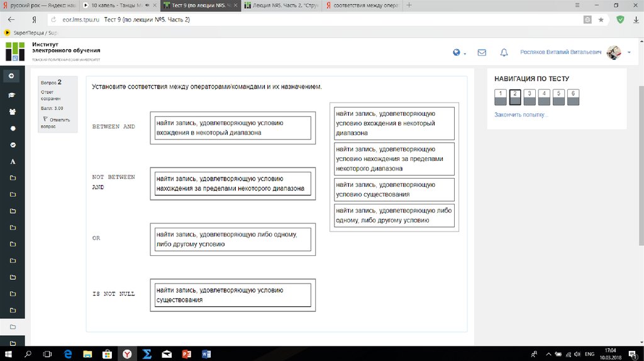Open File Explorer from taskbar
This screenshot has width=644, height=361.
click(x=87, y=353)
